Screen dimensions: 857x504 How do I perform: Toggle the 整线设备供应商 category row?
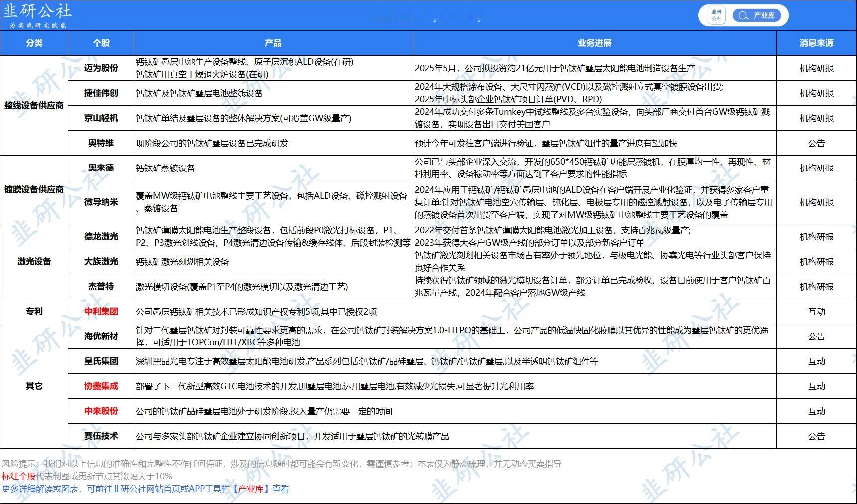34,105
